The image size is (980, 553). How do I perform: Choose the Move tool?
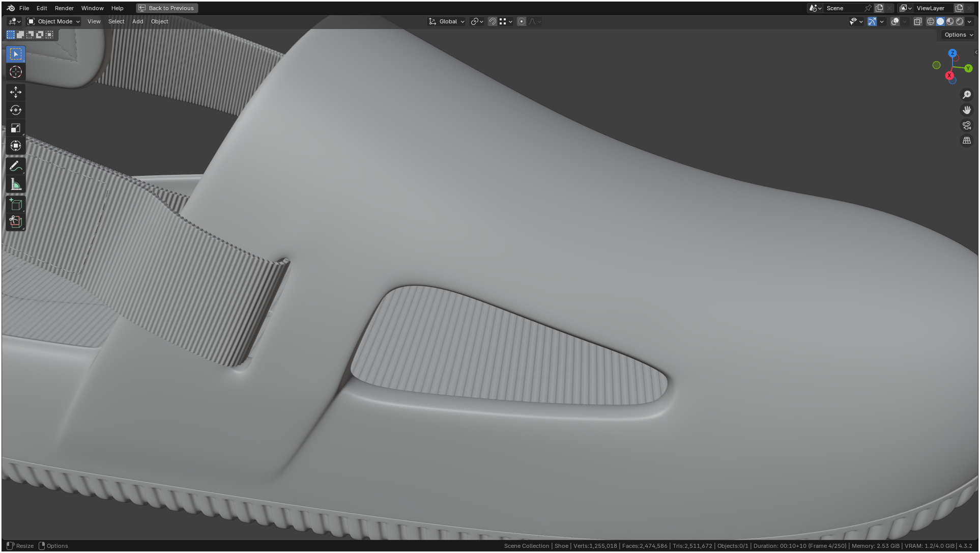(16, 92)
